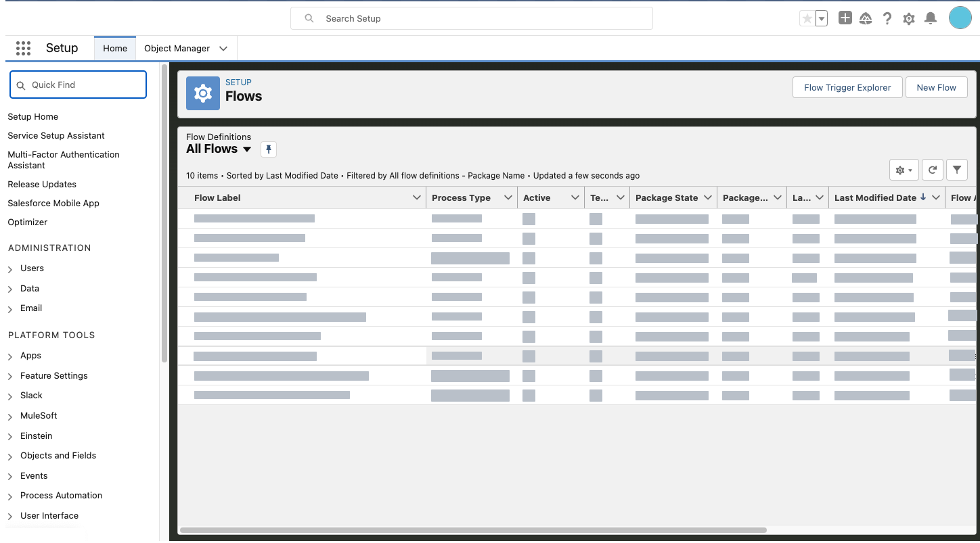The image size is (980, 543).
Task: Expand Objects and Fields tree node
Action: click(10, 456)
